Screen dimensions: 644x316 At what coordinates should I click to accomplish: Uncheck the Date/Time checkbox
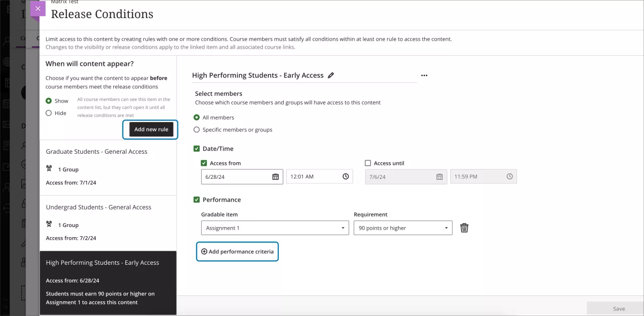[196, 148]
